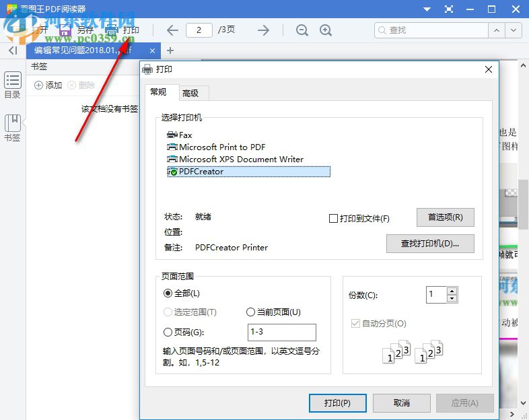
Task: Click scroll-down arrow in document scrollbar
Action: click(x=523, y=403)
